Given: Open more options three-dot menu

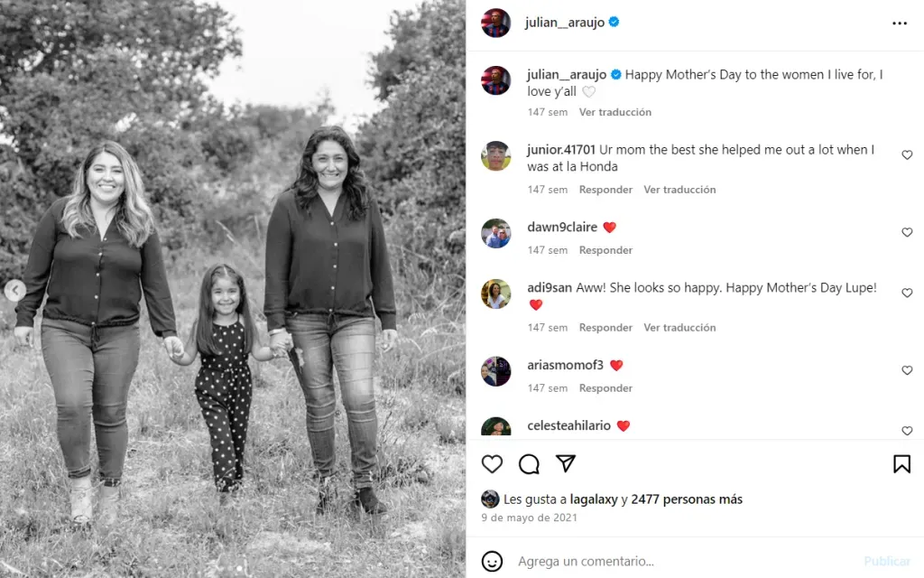Looking at the screenshot, I should (x=900, y=23).
